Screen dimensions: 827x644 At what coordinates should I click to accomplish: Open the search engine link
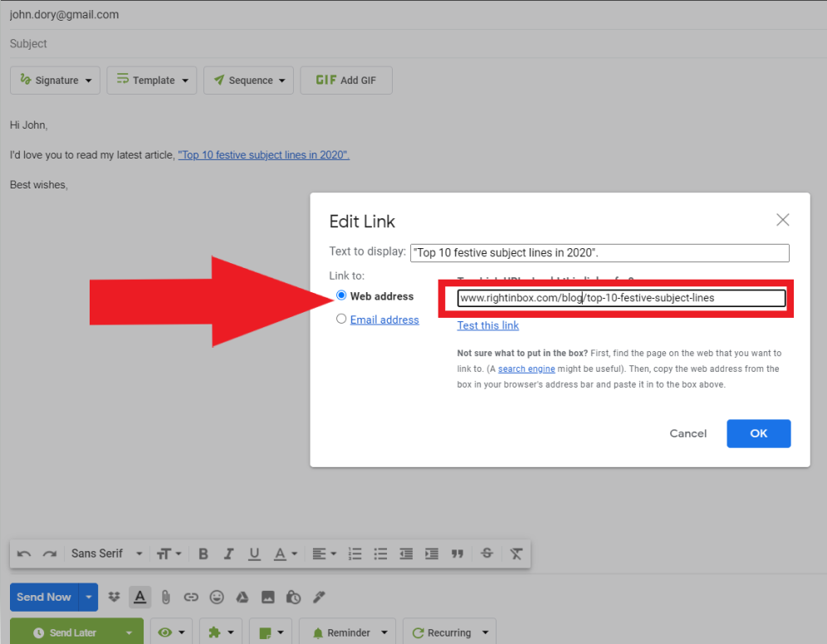click(526, 369)
